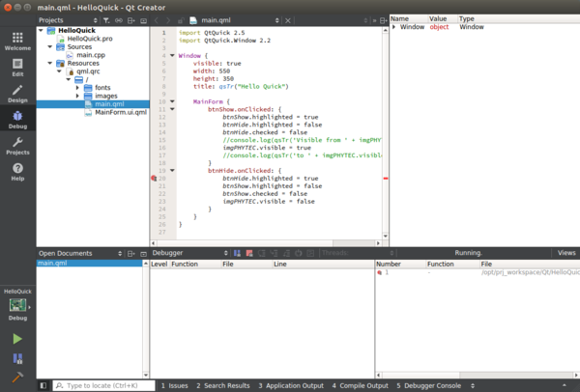Collapse the HelloQuick project tree node

pos(41,30)
